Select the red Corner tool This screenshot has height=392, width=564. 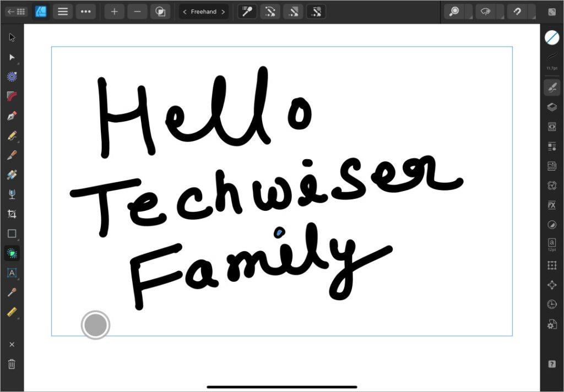[x=12, y=96]
